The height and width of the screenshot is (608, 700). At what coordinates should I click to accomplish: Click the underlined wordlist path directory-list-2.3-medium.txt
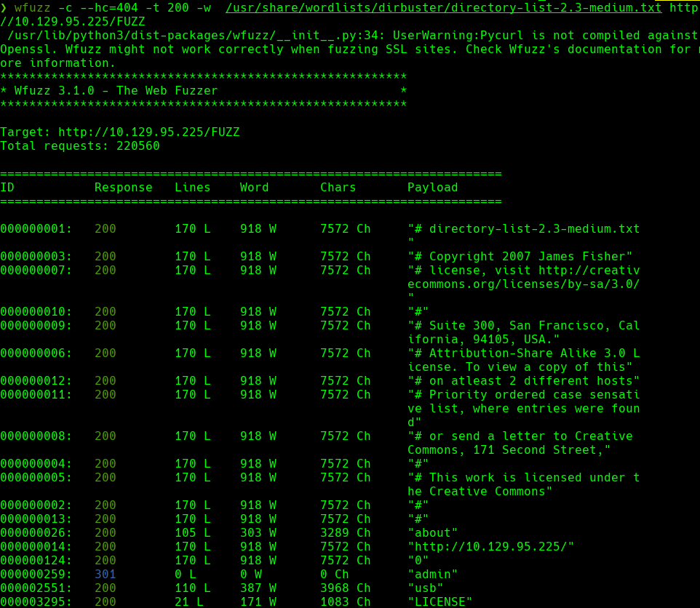click(x=443, y=7)
